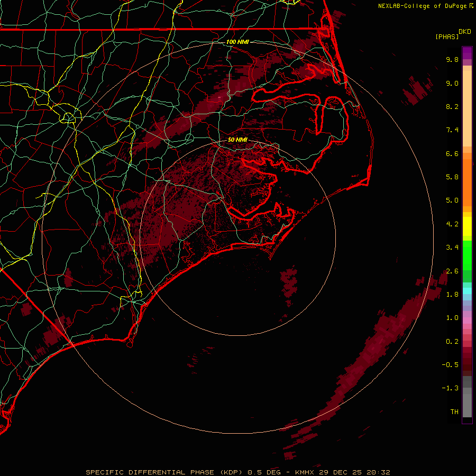
Task: Pick the bright green segment of color bar
Action: tap(467, 255)
